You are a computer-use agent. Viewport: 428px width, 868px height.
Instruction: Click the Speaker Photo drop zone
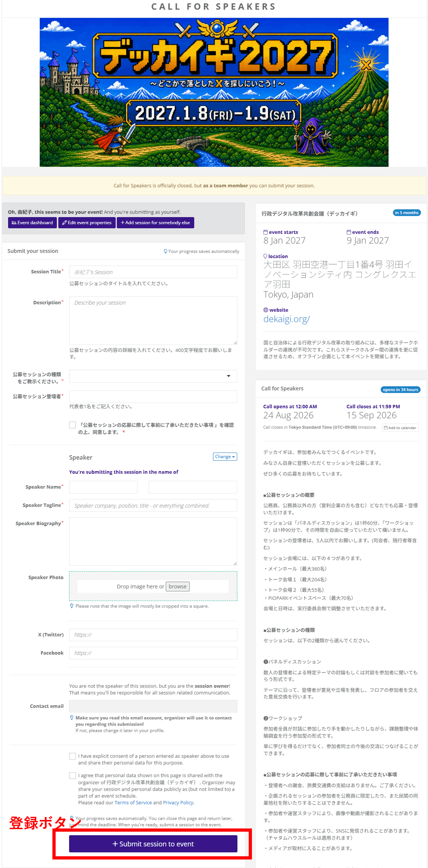(153, 586)
